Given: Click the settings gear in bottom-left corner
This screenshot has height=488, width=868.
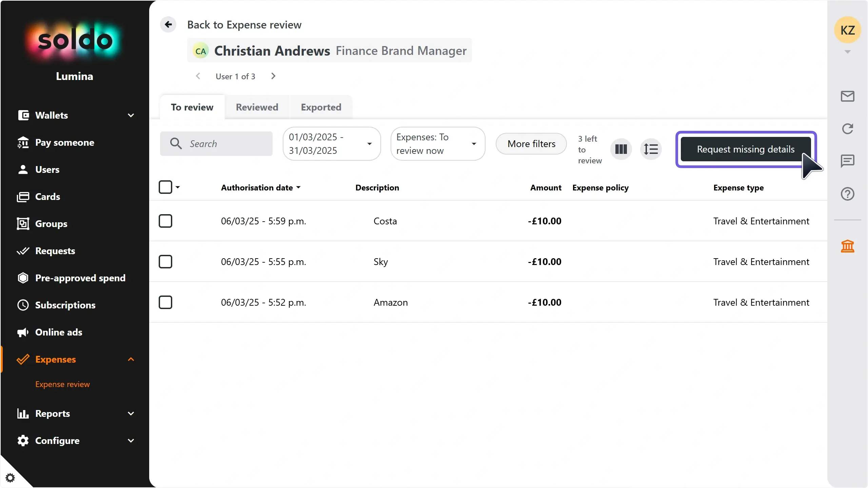Looking at the screenshot, I should click(x=10, y=478).
